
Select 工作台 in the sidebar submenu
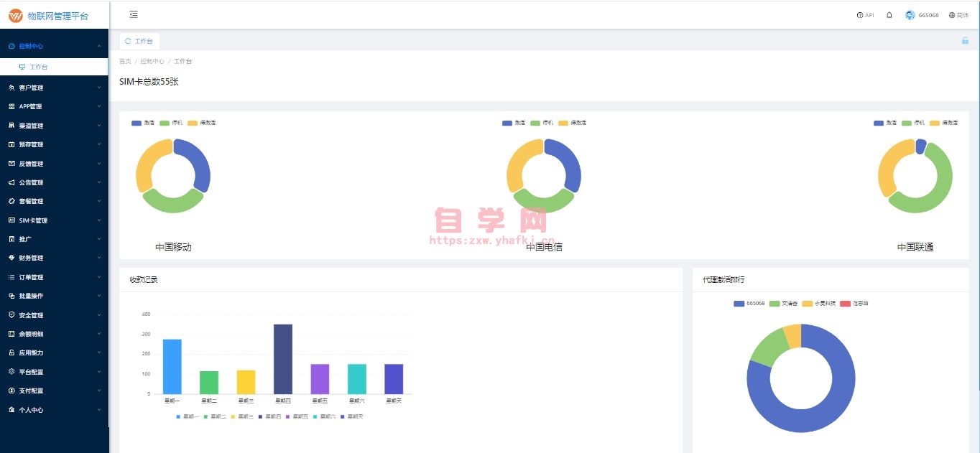[x=54, y=67]
